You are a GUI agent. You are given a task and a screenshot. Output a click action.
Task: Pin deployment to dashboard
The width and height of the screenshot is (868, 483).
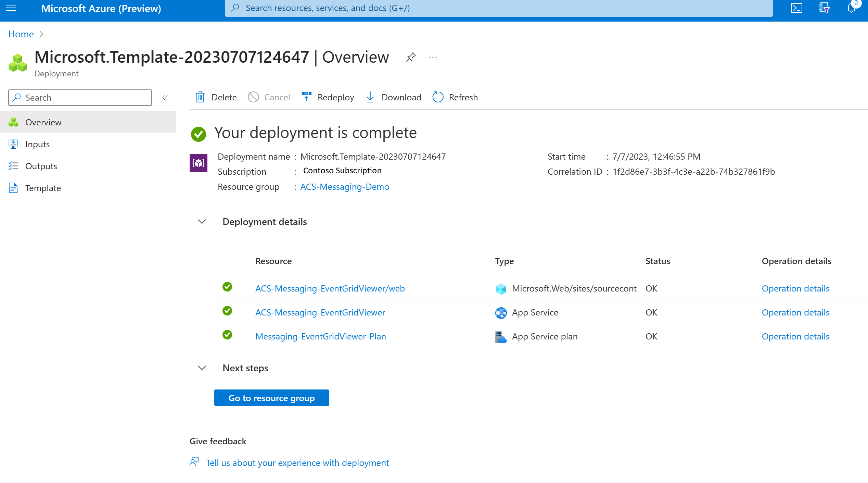point(411,57)
